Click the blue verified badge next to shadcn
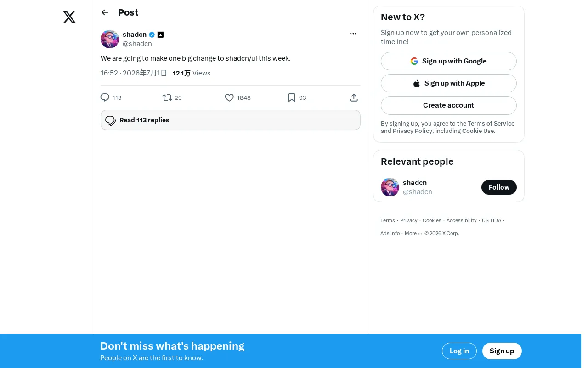 [152, 34]
